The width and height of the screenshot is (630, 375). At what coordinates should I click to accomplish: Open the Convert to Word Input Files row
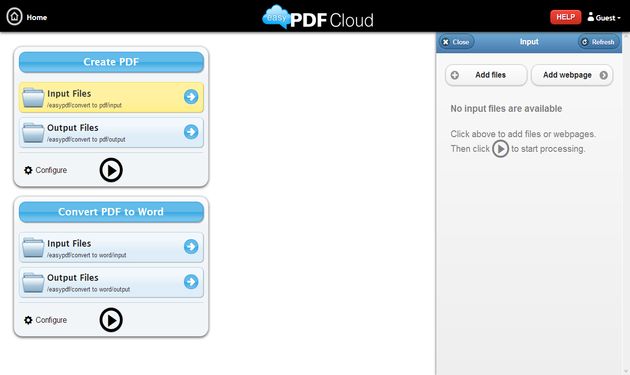tap(111, 247)
